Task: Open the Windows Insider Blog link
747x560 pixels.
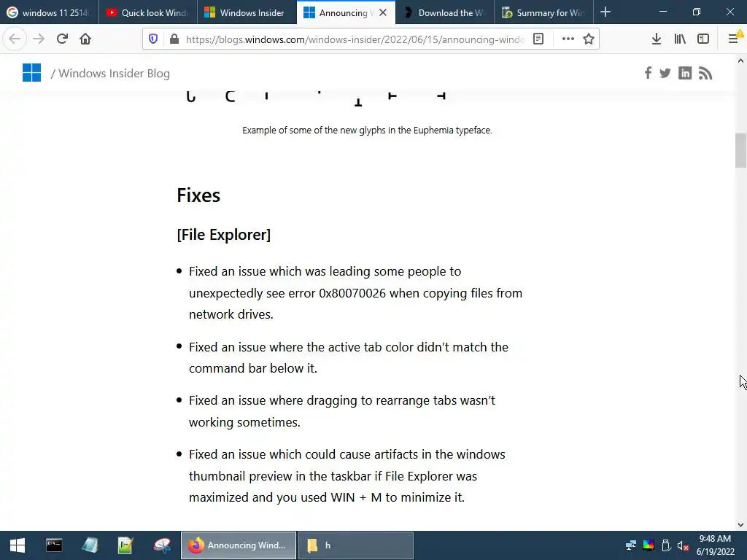Action: coord(115,74)
